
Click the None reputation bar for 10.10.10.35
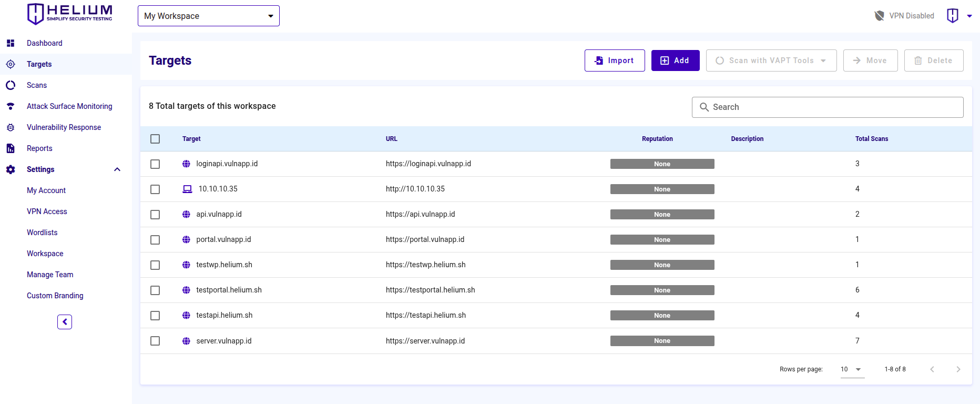coord(662,189)
